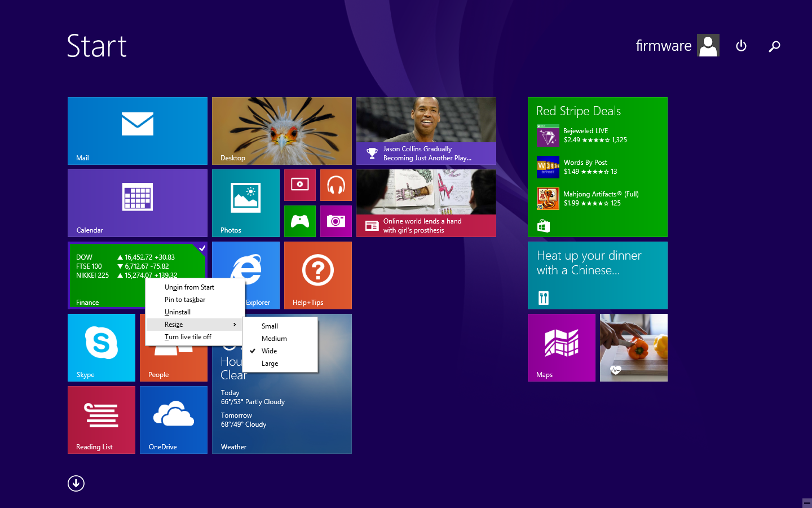Open the Camera small tile
The image size is (812, 508).
(336, 221)
